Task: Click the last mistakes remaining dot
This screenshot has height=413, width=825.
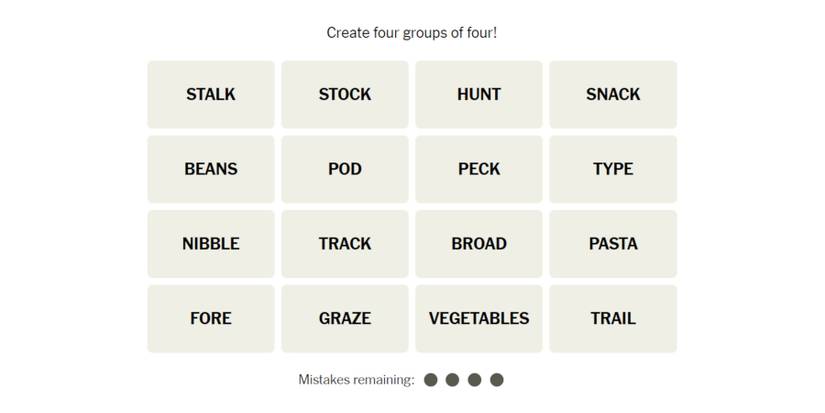Action: click(497, 380)
